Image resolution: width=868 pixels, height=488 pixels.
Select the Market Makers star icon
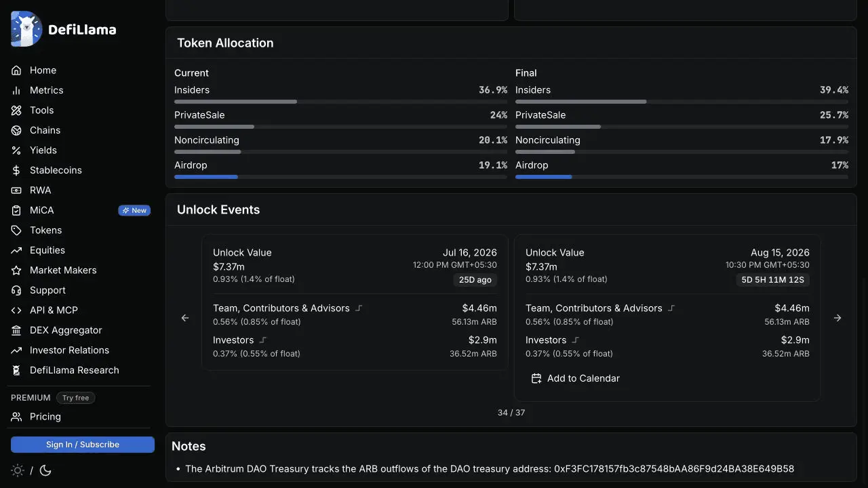pos(16,270)
